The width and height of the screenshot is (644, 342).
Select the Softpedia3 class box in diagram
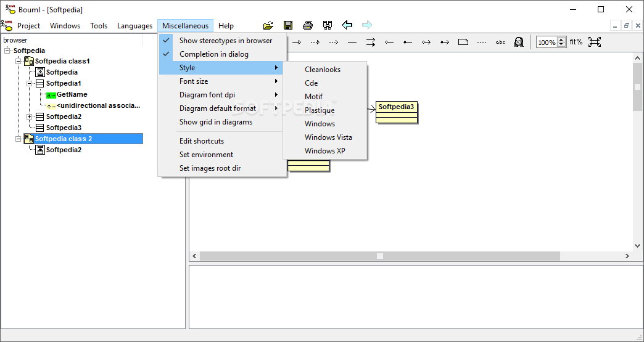coord(397,112)
